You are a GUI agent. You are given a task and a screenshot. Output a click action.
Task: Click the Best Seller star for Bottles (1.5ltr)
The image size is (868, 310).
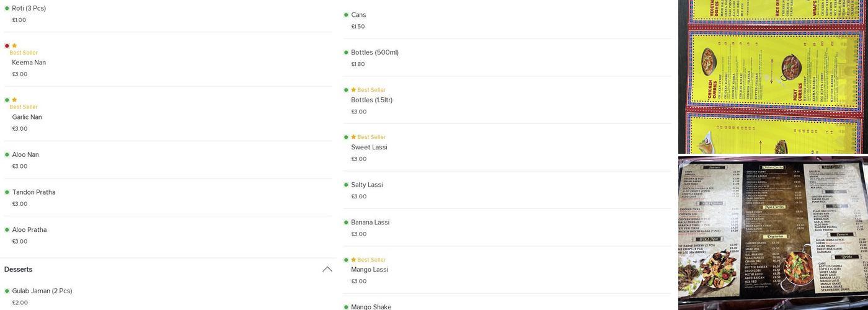click(x=353, y=90)
